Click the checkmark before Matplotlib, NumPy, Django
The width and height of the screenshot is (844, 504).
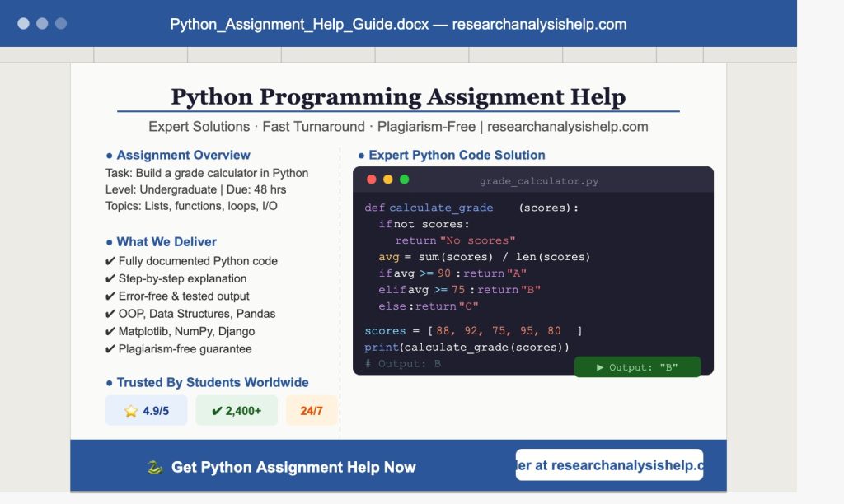pos(110,331)
